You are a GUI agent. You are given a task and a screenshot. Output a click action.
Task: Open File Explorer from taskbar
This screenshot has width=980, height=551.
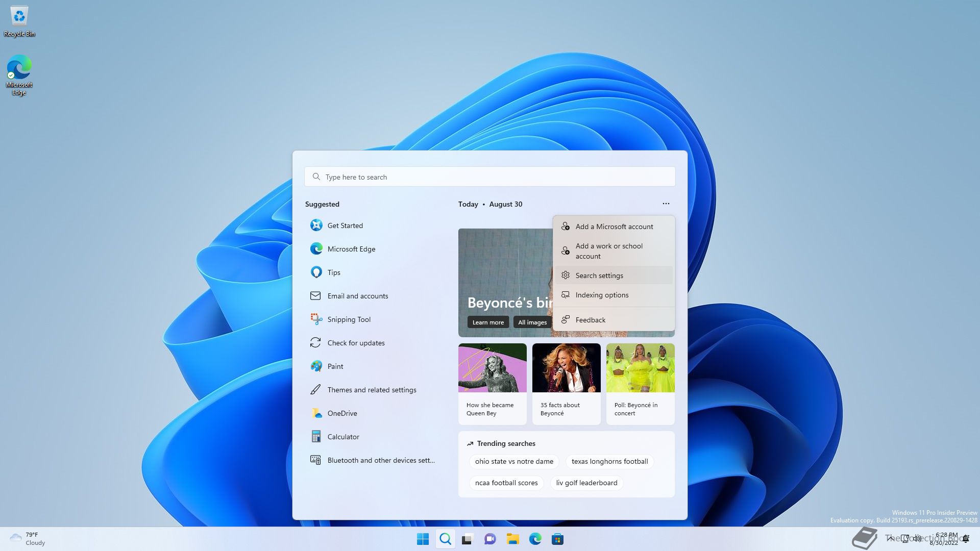[x=512, y=539]
